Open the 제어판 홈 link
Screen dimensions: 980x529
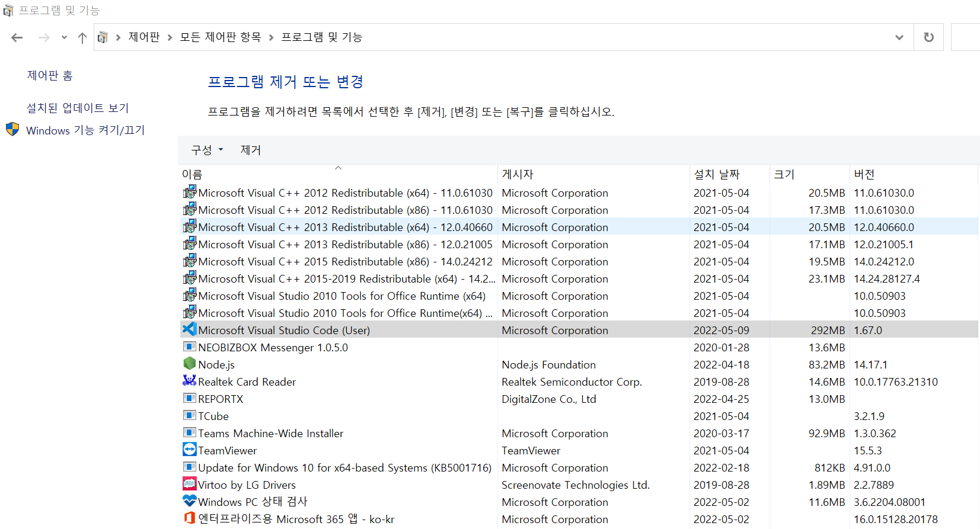[x=50, y=75]
